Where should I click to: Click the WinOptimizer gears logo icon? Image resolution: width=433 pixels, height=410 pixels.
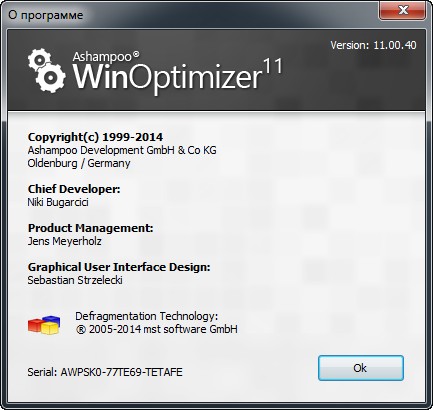47,71
